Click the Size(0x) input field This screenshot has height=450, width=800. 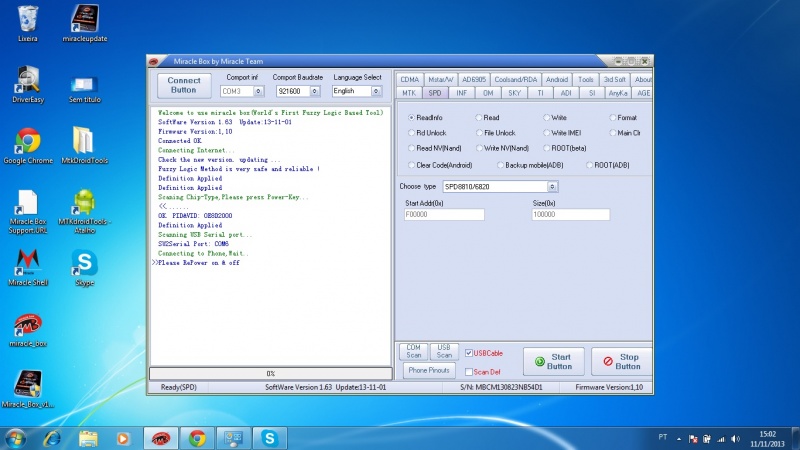tap(570, 215)
